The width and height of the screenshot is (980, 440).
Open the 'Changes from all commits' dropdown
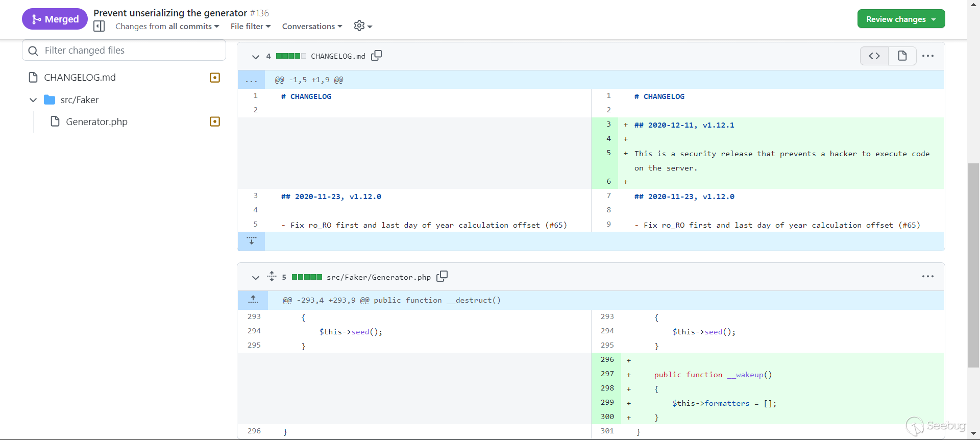[167, 27]
